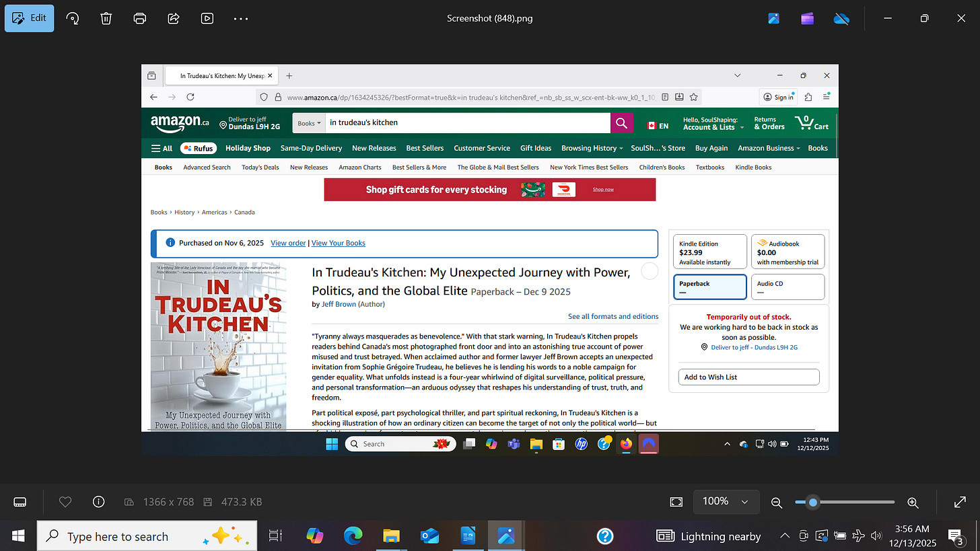The height and width of the screenshot is (551, 980).
Task: Click the View order link
Action: [x=288, y=243]
